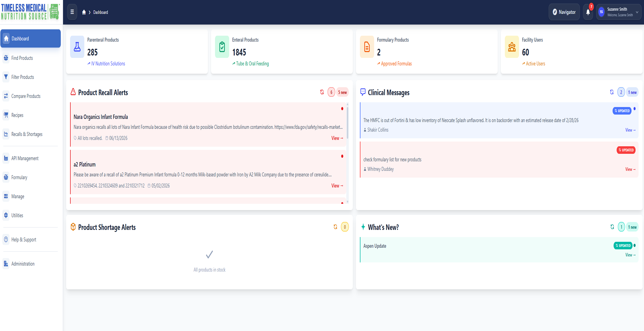Refresh the What's New panel

[612, 227]
